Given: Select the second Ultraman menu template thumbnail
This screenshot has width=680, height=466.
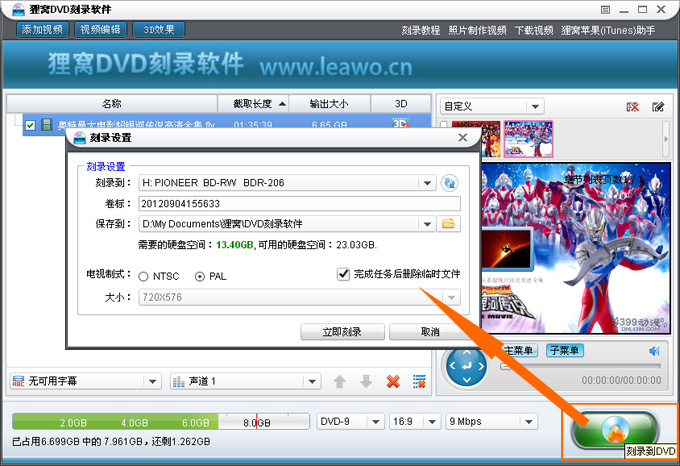Looking at the screenshot, I should [528, 139].
